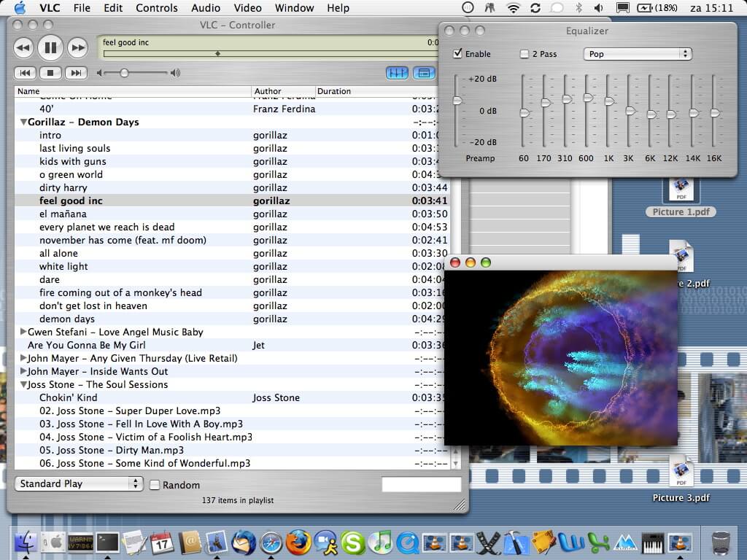The height and width of the screenshot is (560, 747).
Task: Open the equalizer preset dropdown showing Pop
Action: coord(638,53)
